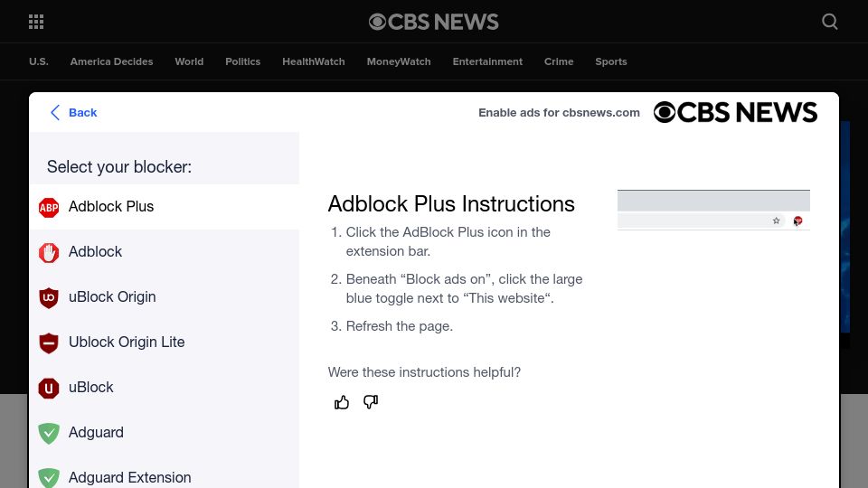Screen dimensions: 868x488
Task: Click 'Select your blocker:' heading
Action: 119,166
